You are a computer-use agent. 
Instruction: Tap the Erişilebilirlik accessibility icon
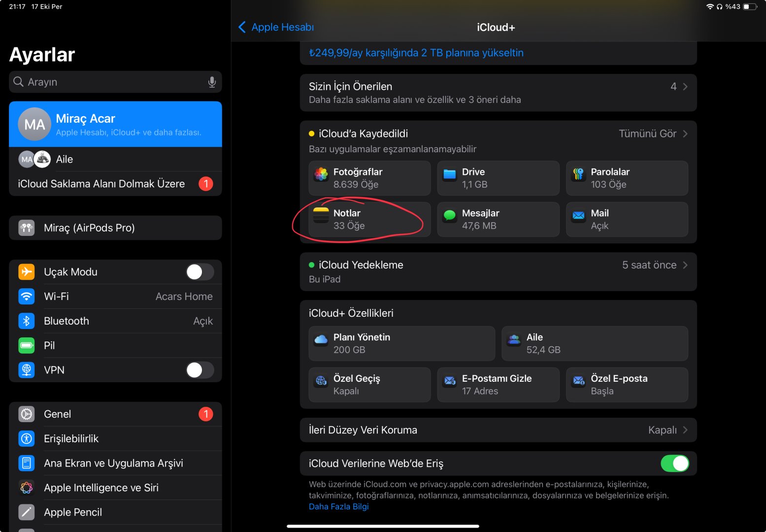(x=27, y=438)
